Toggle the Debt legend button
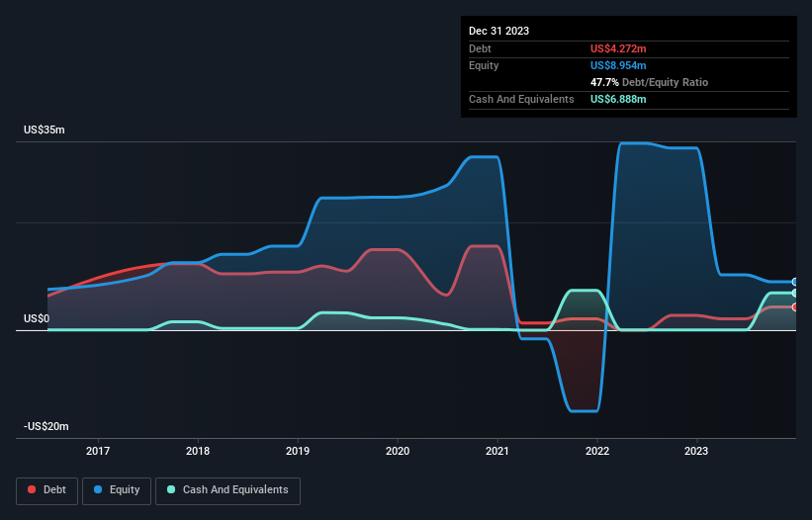Image resolution: width=812 pixels, height=520 pixels. [x=47, y=490]
